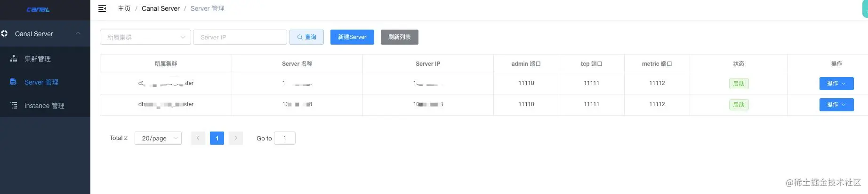868x194 pixels.
Task: Click the 刷新列表 button
Action: (400, 37)
